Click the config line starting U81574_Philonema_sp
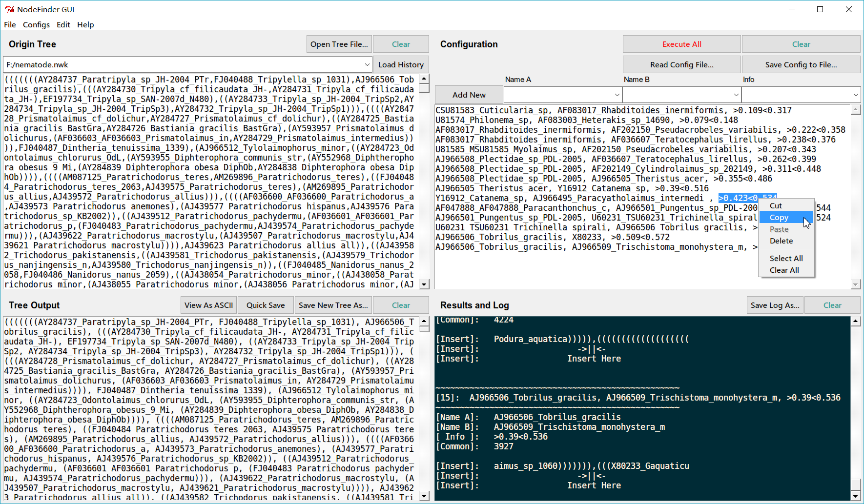This screenshot has height=504, width=864. pyautogui.click(x=587, y=120)
